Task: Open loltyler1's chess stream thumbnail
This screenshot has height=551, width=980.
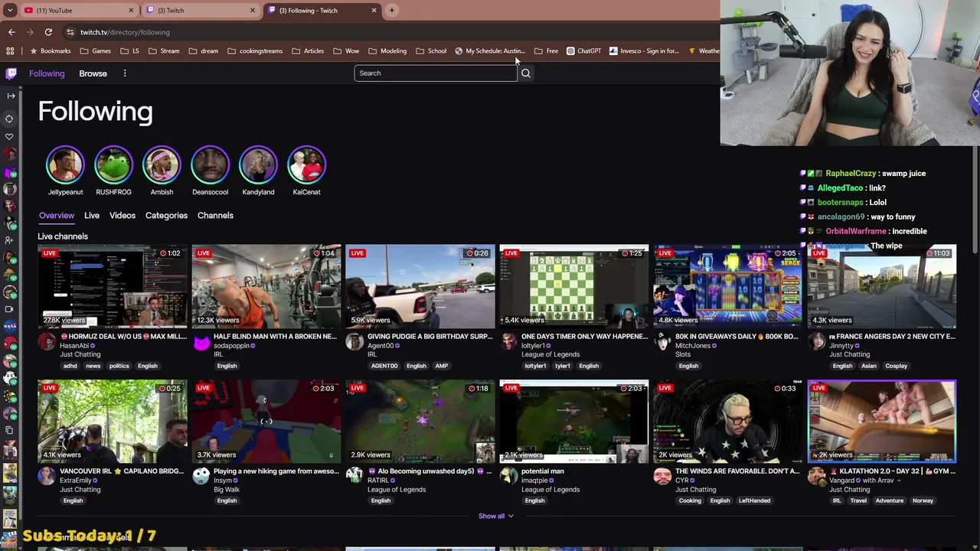Action: click(x=574, y=286)
